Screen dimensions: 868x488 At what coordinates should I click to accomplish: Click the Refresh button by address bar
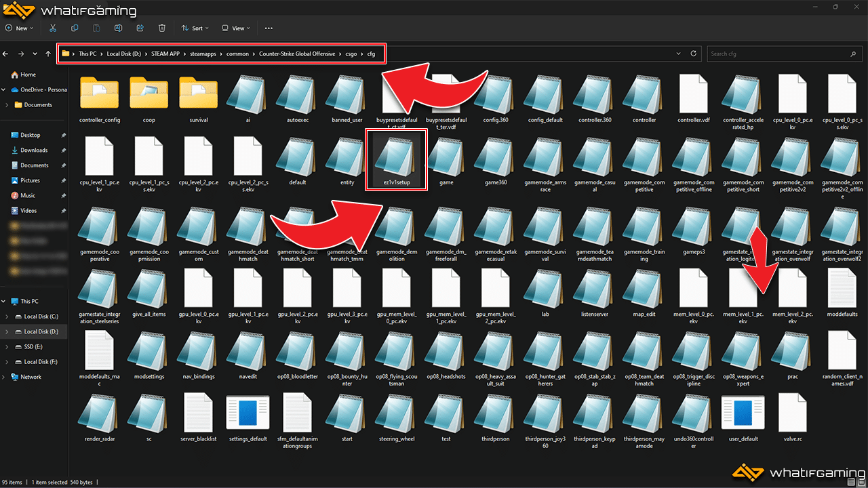click(x=694, y=54)
